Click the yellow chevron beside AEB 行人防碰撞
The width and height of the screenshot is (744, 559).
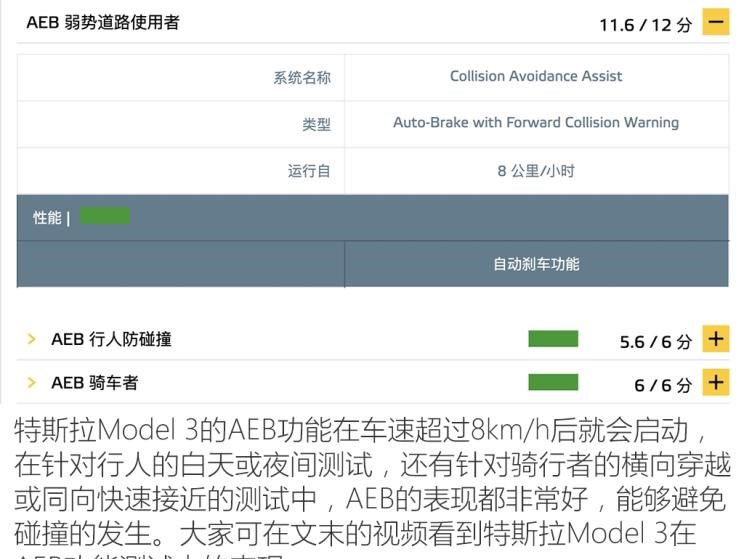31,339
